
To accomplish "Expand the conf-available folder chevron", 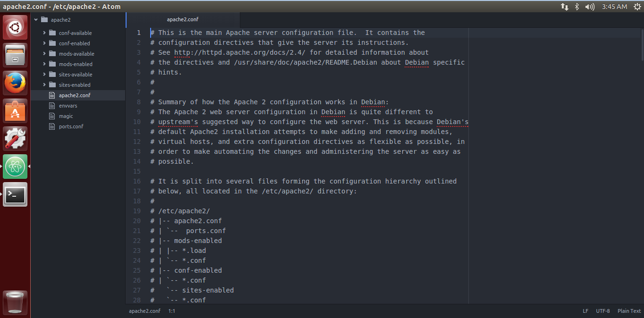I will (44, 33).
